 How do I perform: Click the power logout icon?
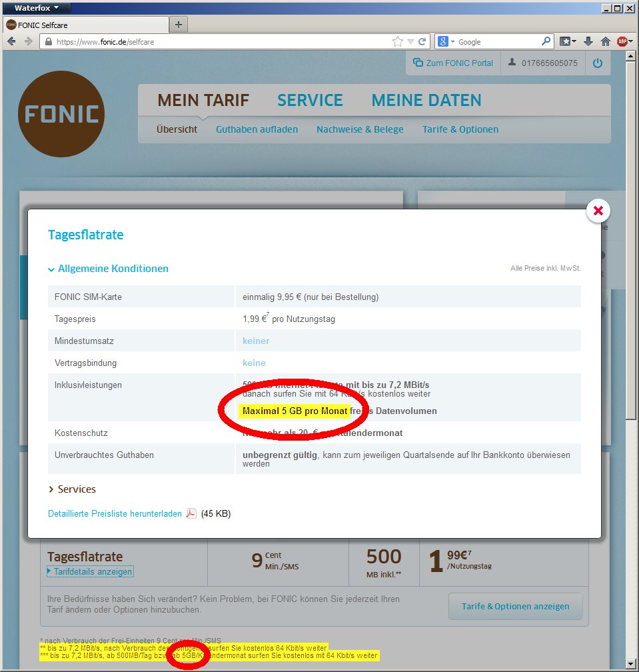[x=598, y=63]
